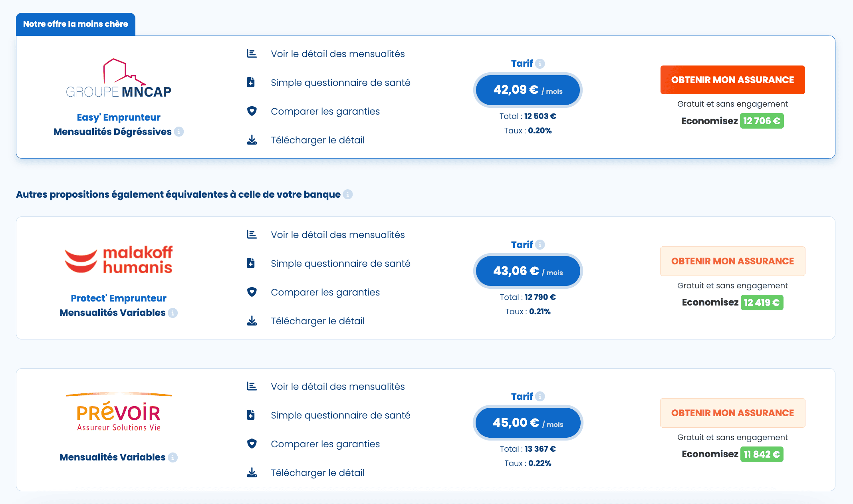Open Comparer les garanties for the MNCAP offer

tap(325, 111)
